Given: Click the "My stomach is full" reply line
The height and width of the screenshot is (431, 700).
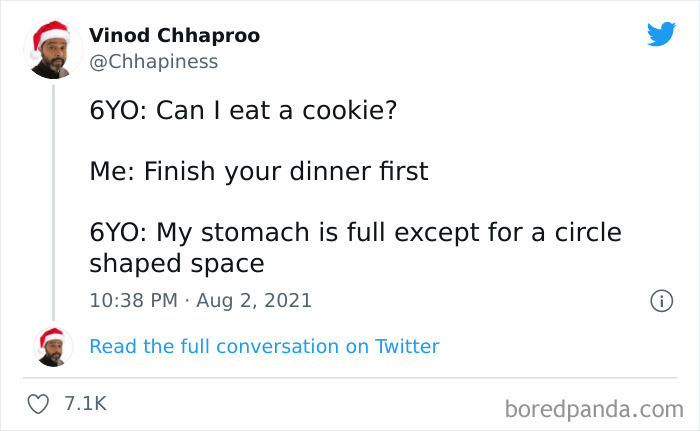Looking at the screenshot, I should click(355, 233).
